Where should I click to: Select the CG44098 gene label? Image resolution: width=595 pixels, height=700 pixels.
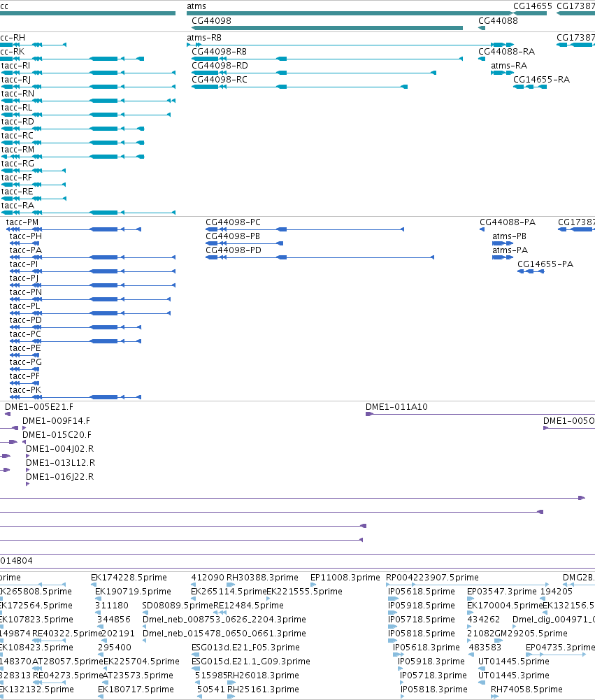(x=212, y=20)
